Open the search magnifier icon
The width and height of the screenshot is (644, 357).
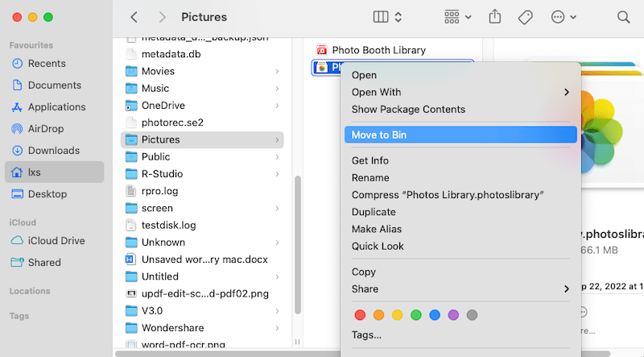pyautogui.click(x=623, y=17)
